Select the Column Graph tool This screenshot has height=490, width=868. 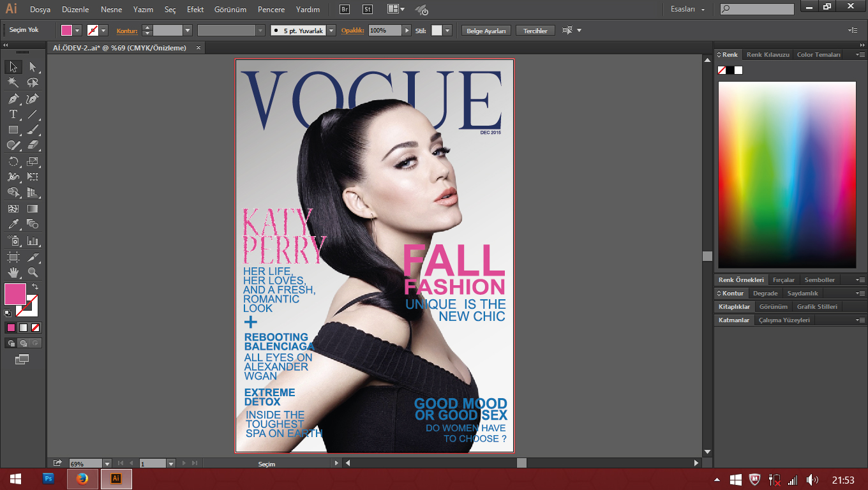click(33, 241)
